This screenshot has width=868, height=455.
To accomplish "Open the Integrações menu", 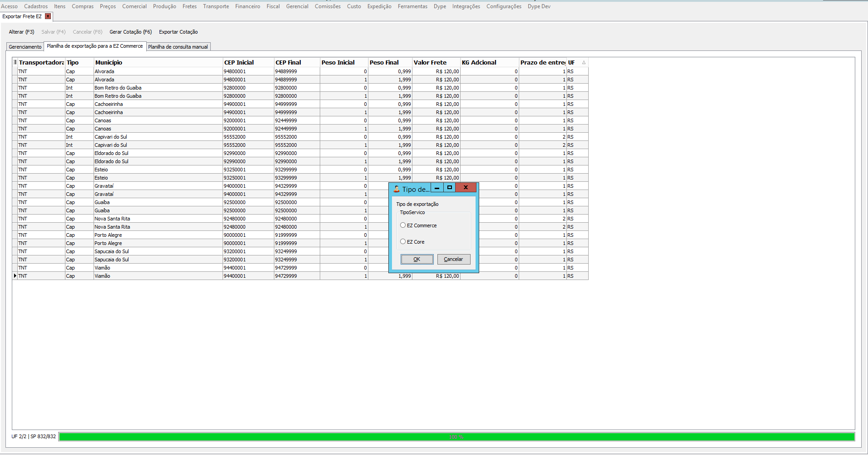I will tap(466, 6).
